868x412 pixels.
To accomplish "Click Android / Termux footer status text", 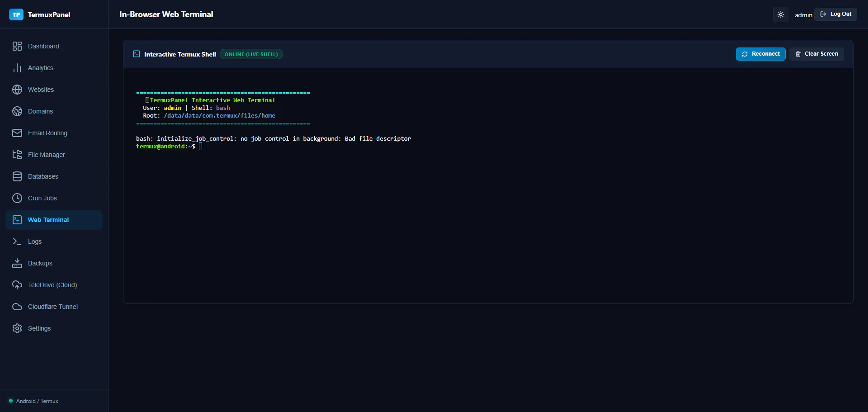I will (x=37, y=401).
